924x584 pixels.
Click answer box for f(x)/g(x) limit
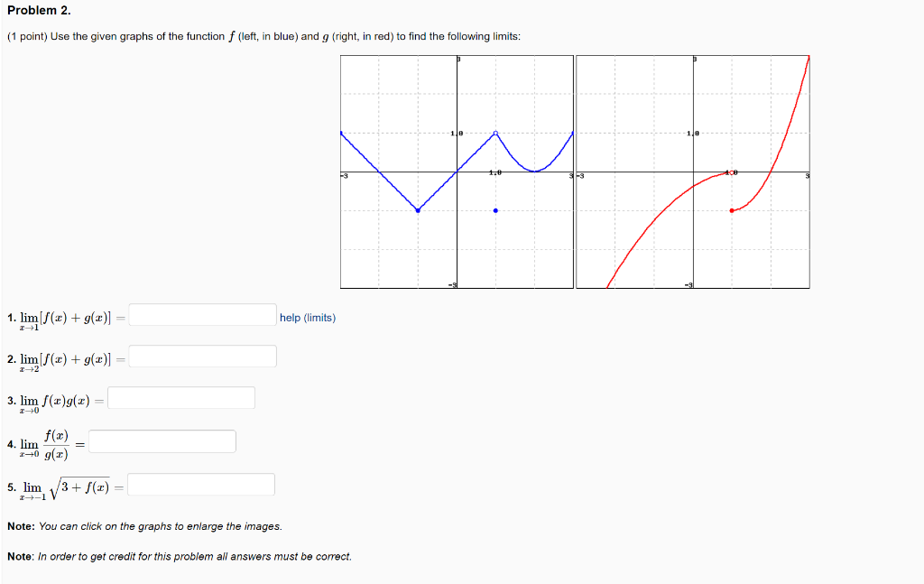point(162,441)
